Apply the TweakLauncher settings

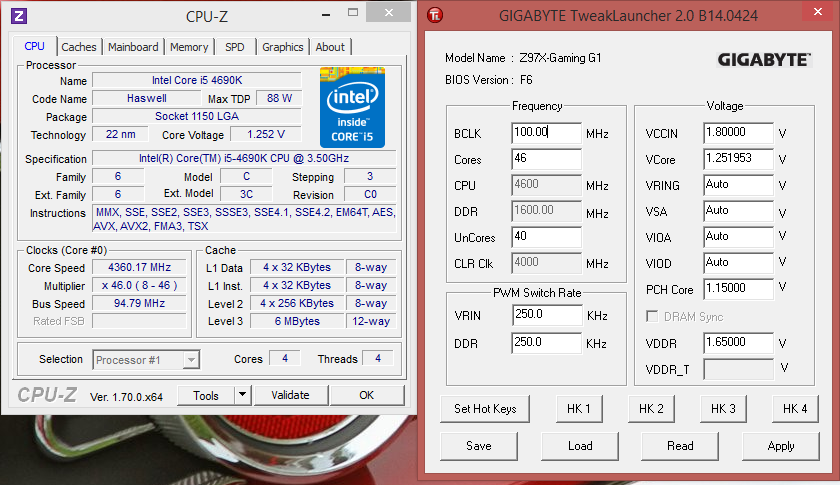coord(781,446)
